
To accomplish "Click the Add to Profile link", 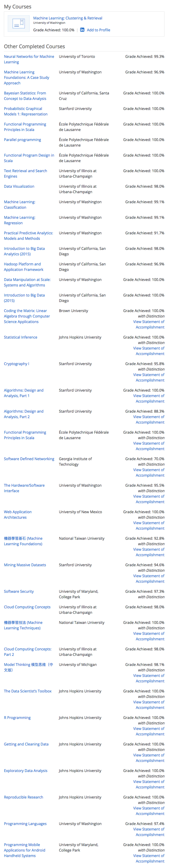I will pos(99,30).
